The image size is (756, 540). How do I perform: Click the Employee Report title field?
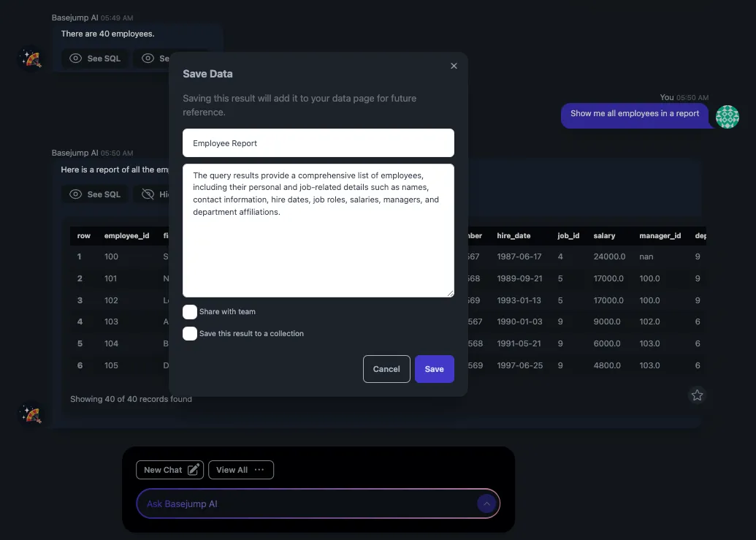point(318,142)
